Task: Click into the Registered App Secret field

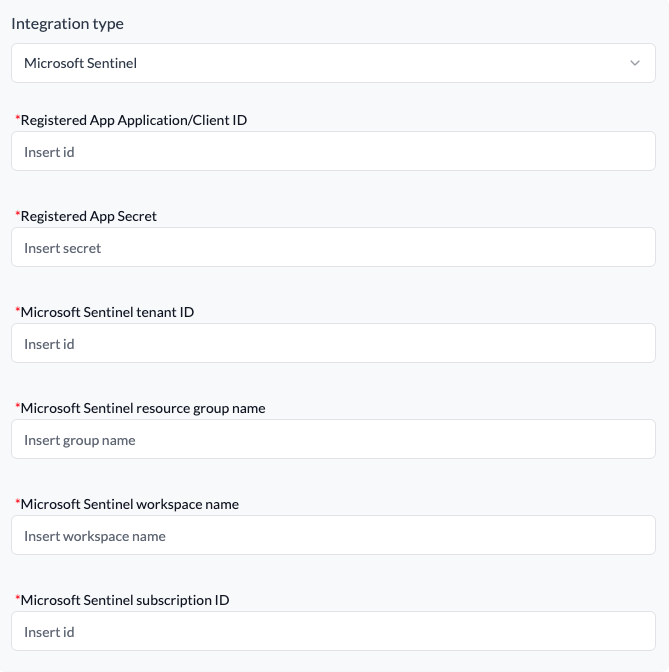Action: (x=333, y=247)
